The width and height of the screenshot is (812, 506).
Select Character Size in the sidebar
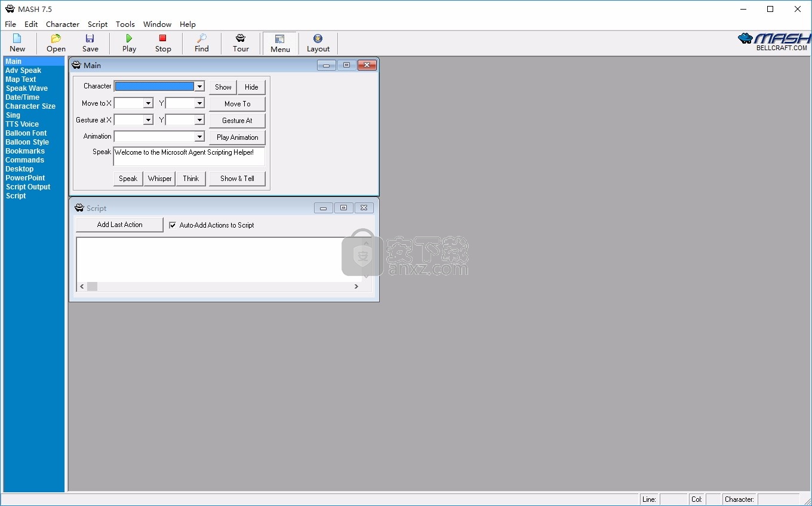coord(30,106)
